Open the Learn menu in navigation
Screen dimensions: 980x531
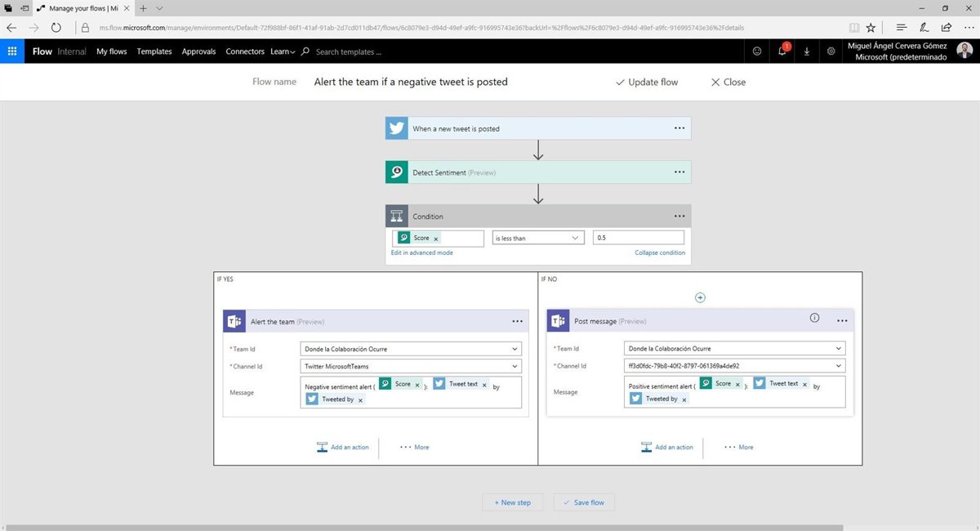(283, 51)
